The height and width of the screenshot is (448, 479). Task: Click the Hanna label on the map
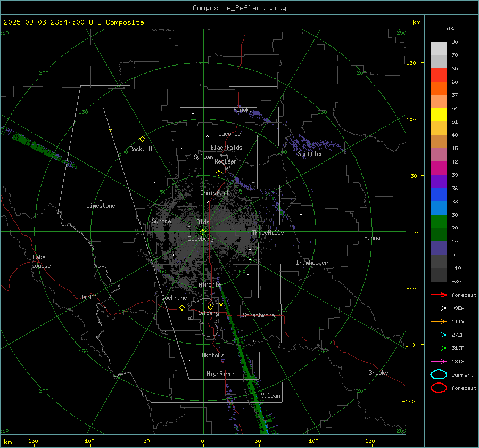coord(372,238)
